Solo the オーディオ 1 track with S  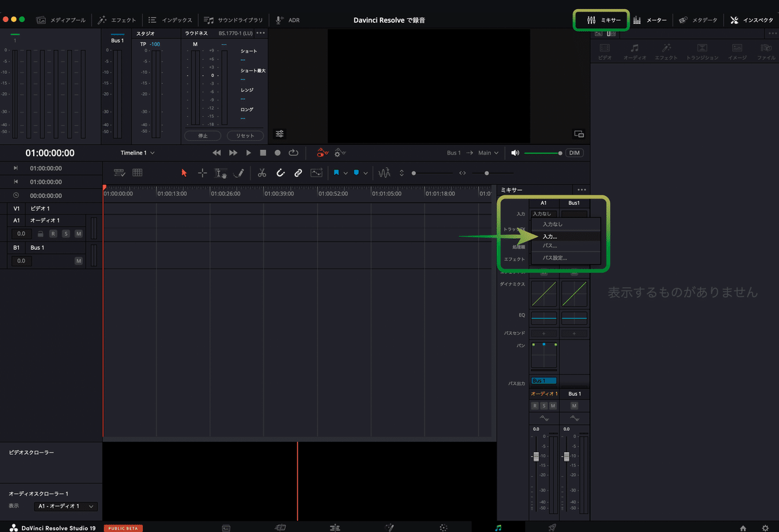click(x=66, y=234)
